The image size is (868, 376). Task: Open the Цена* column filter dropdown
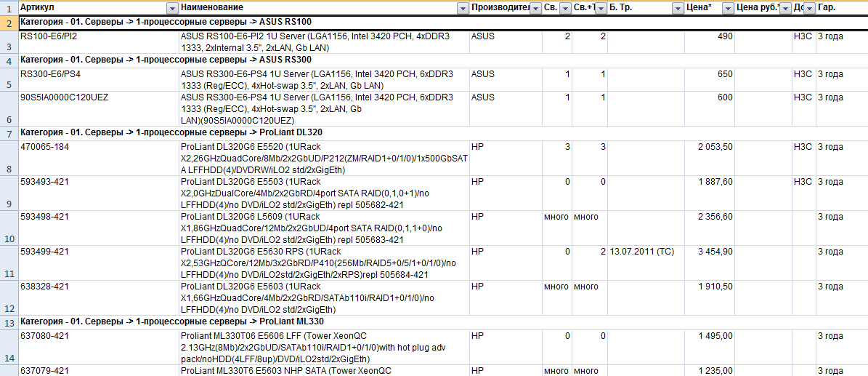click(x=727, y=8)
